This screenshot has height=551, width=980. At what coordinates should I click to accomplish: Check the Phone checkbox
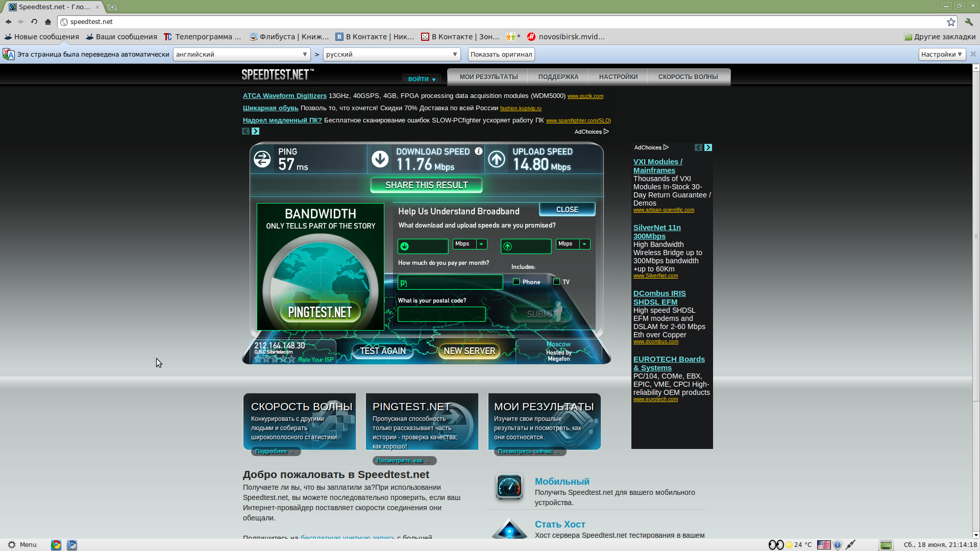pyautogui.click(x=516, y=282)
